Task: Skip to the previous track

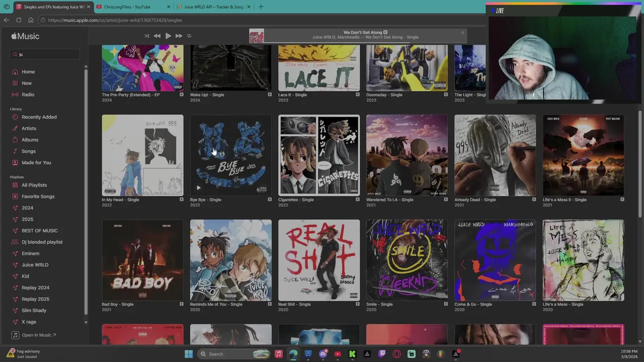Action: [x=157, y=36]
